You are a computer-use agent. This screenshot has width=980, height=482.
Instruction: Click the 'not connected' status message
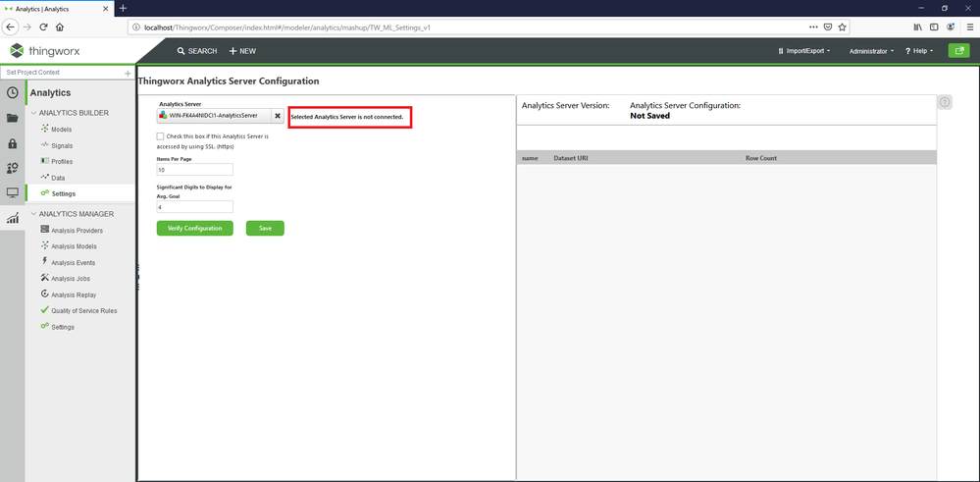click(347, 117)
